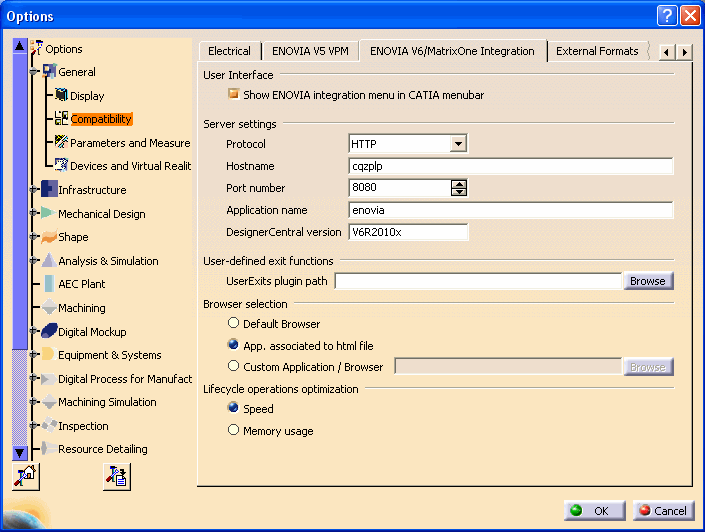Click the Cancel button
Viewport: 705px width, 532px height.
[664, 510]
